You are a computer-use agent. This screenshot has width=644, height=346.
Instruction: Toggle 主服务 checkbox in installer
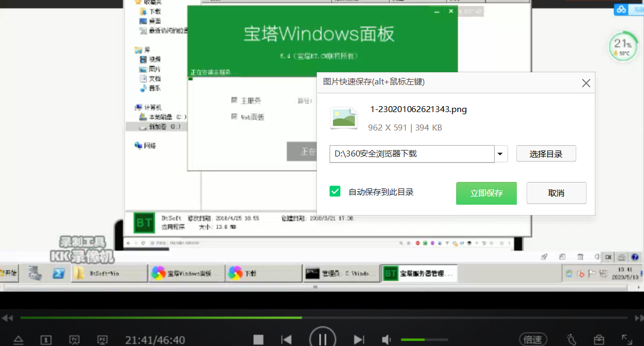point(234,100)
